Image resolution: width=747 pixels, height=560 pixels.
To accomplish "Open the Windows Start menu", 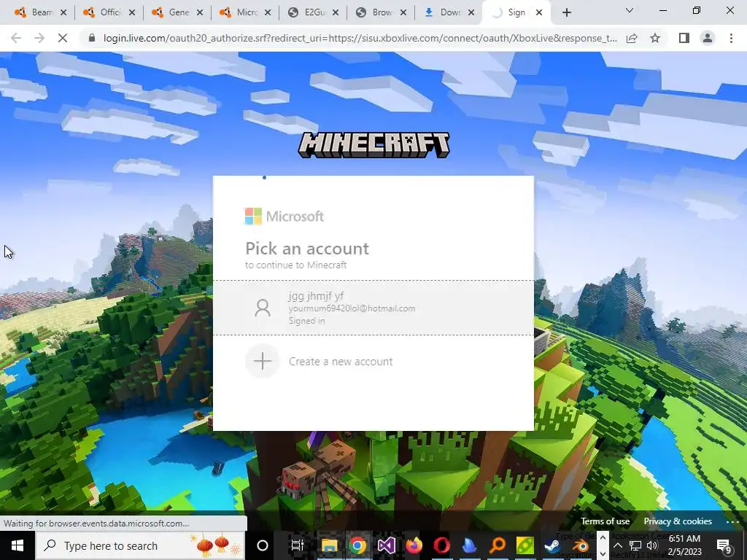I will pos(18,545).
